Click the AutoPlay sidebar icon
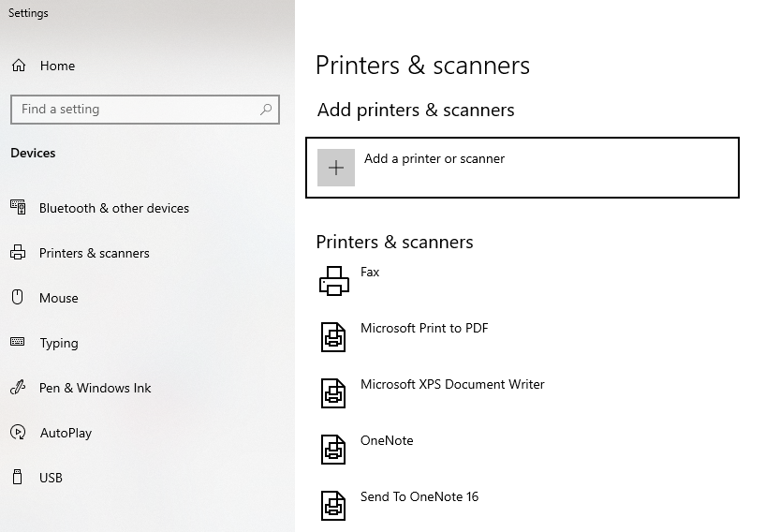The image size is (780, 532). (x=18, y=432)
